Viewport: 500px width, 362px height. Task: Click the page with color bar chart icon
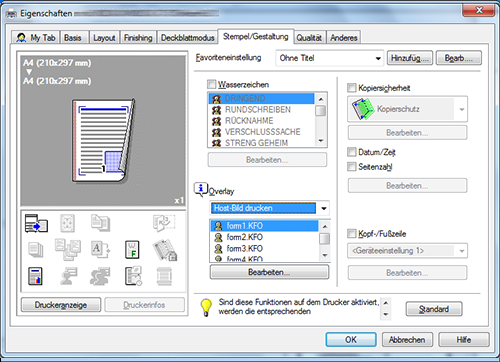click(x=35, y=276)
